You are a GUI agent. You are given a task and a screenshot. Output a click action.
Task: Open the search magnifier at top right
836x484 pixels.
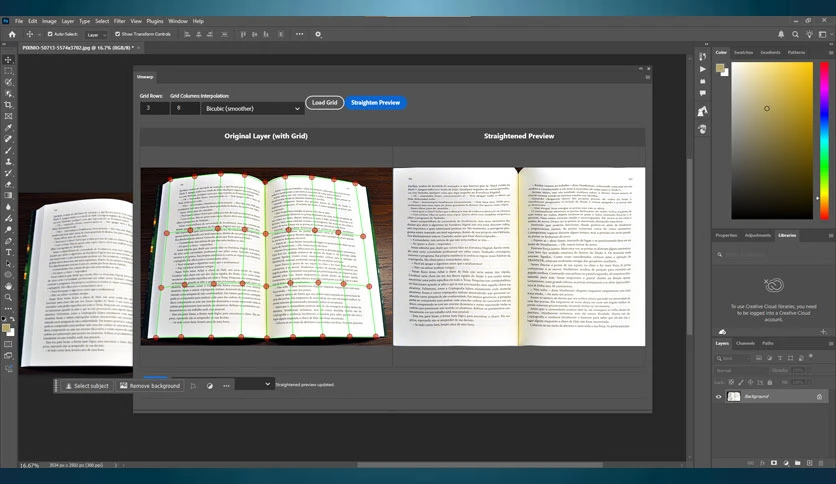(x=795, y=34)
